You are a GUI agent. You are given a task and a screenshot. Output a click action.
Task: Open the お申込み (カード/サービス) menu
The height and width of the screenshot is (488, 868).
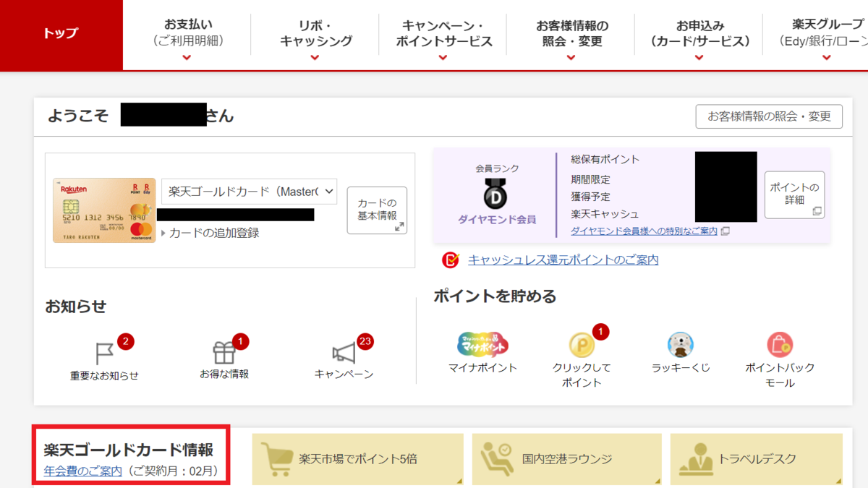699,35
